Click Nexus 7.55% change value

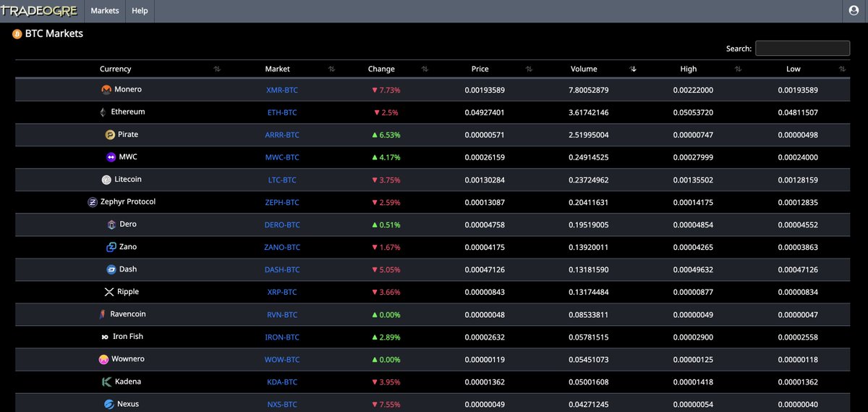click(386, 405)
